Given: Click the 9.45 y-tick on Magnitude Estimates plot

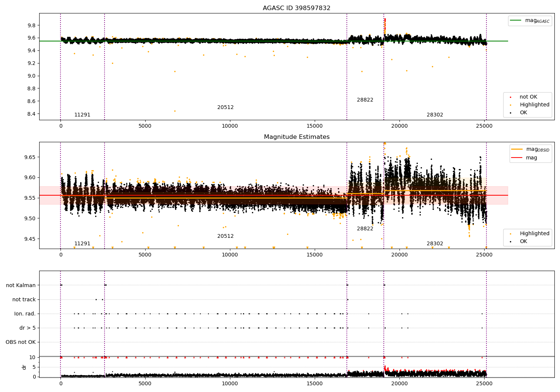Looking at the screenshot, I should (x=30, y=239).
